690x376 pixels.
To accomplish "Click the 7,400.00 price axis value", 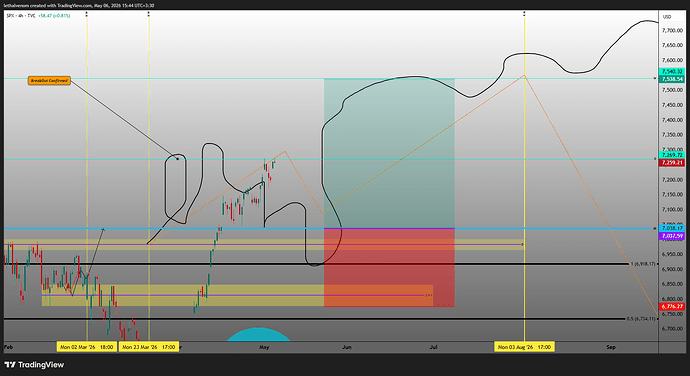I will coord(672,120).
